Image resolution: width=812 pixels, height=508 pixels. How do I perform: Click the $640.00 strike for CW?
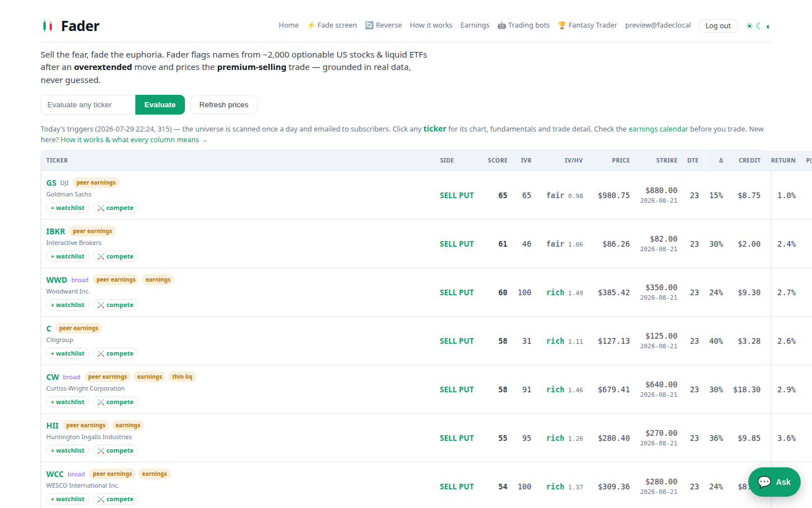click(x=661, y=384)
